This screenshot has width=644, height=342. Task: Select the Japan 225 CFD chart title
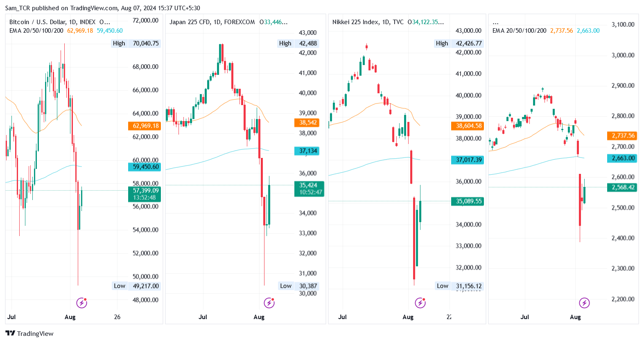point(212,22)
